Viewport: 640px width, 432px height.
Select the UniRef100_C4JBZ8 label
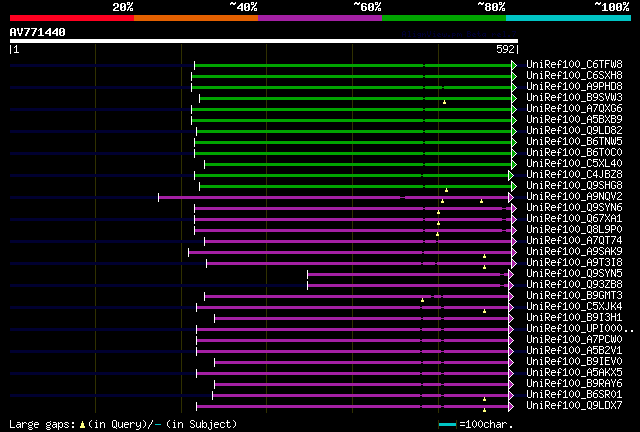[574, 175]
